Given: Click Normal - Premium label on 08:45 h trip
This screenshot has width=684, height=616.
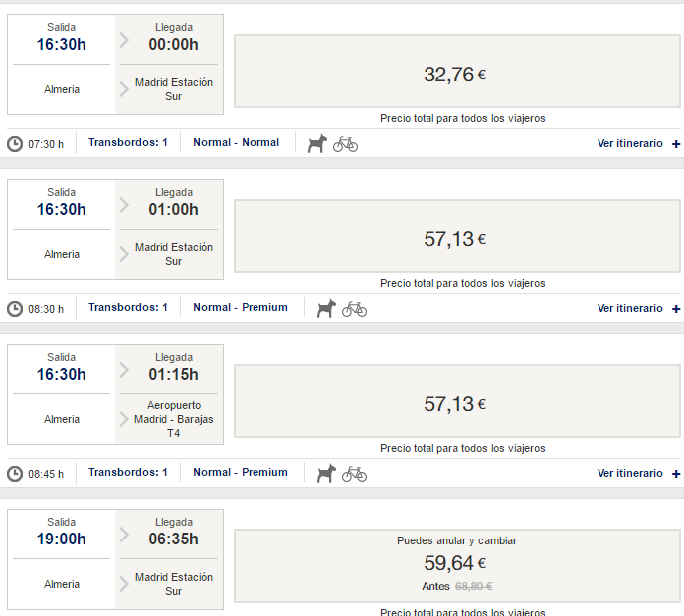Looking at the screenshot, I should click(x=241, y=473).
